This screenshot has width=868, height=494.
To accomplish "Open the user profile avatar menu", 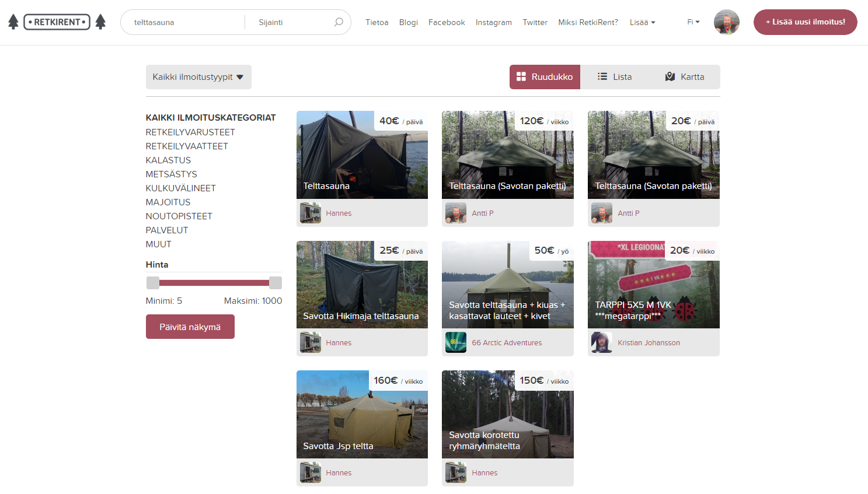I will click(x=726, y=22).
